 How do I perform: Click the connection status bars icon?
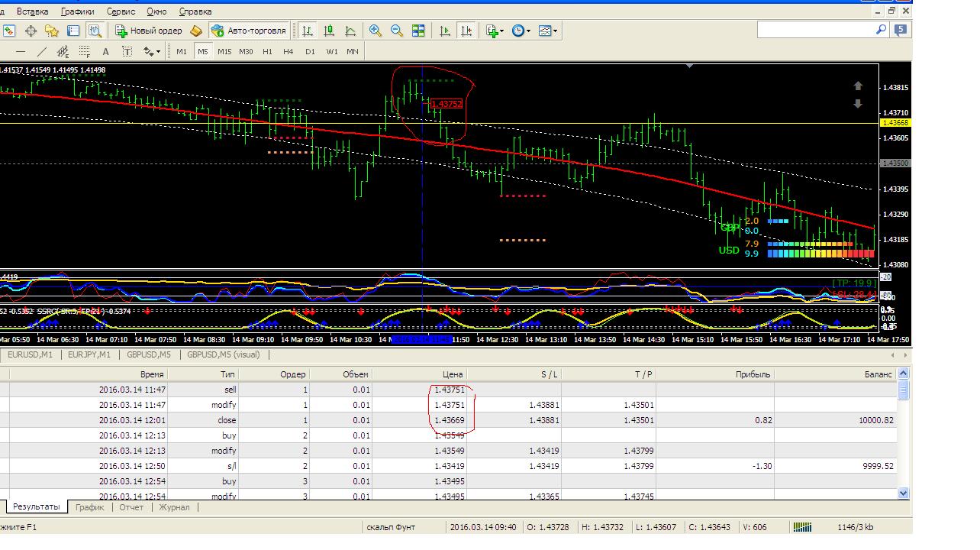pyautogui.click(x=802, y=527)
